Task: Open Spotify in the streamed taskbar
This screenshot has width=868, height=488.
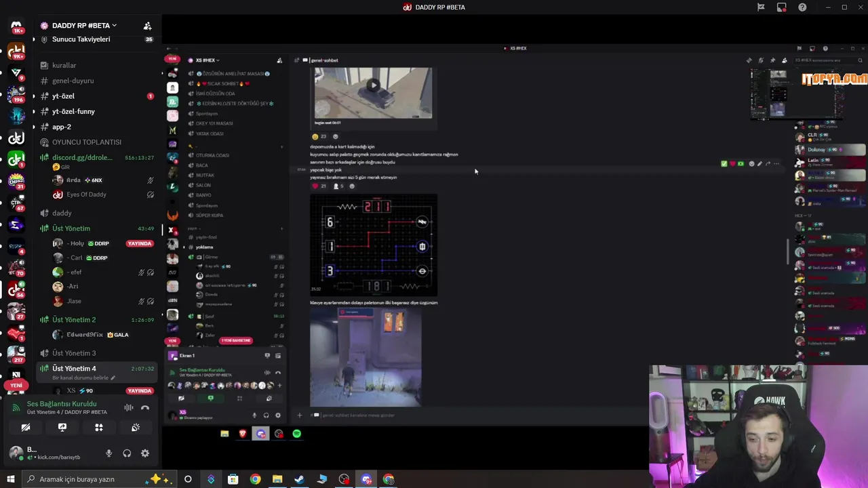Action: pyautogui.click(x=297, y=434)
